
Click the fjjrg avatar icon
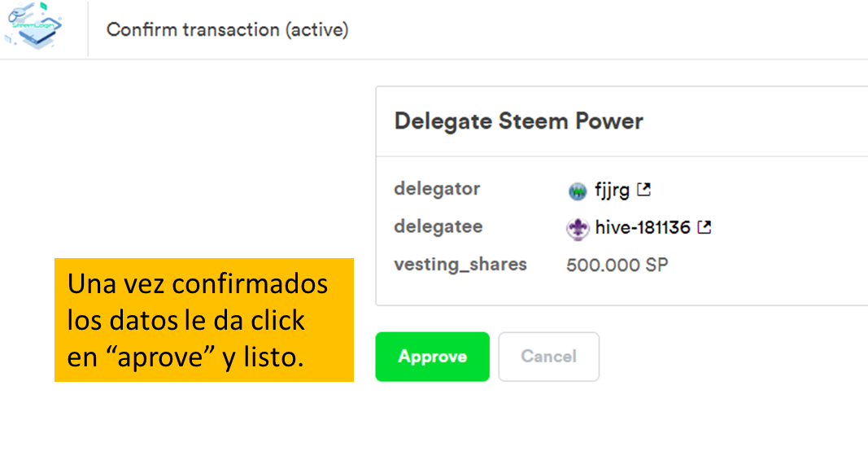pyautogui.click(x=578, y=191)
